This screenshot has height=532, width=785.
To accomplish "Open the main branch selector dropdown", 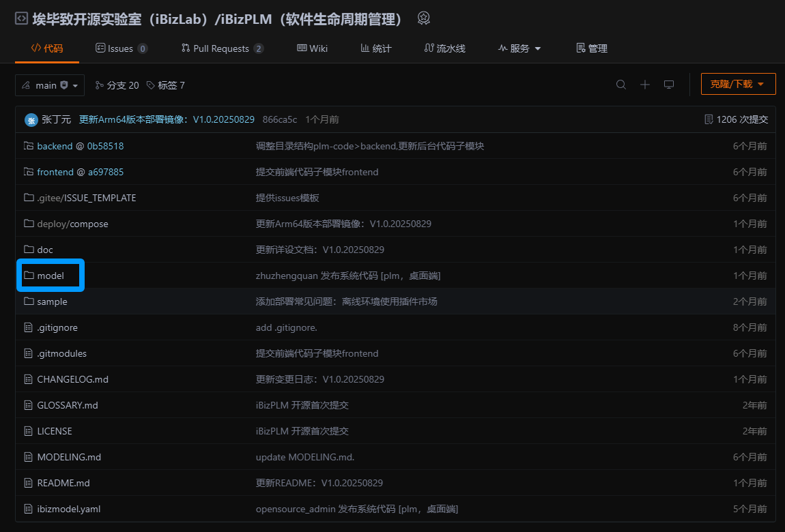I will point(50,85).
